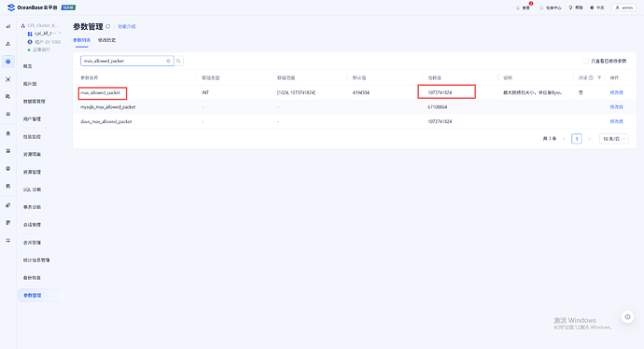Open 合并管理 in the tenant menu
This screenshot has width=644, height=349.
click(x=32, y=243)
